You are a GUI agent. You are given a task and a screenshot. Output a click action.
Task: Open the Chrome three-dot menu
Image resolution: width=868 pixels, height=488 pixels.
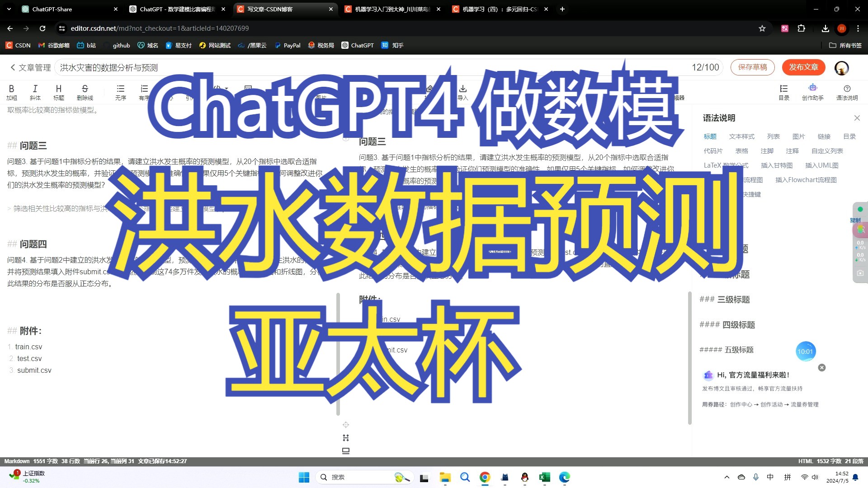[x=858, y=28]
